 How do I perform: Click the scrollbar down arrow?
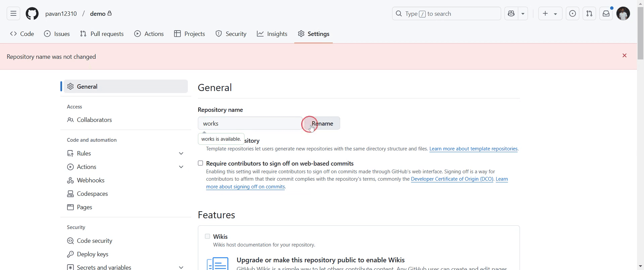point(640,267)
